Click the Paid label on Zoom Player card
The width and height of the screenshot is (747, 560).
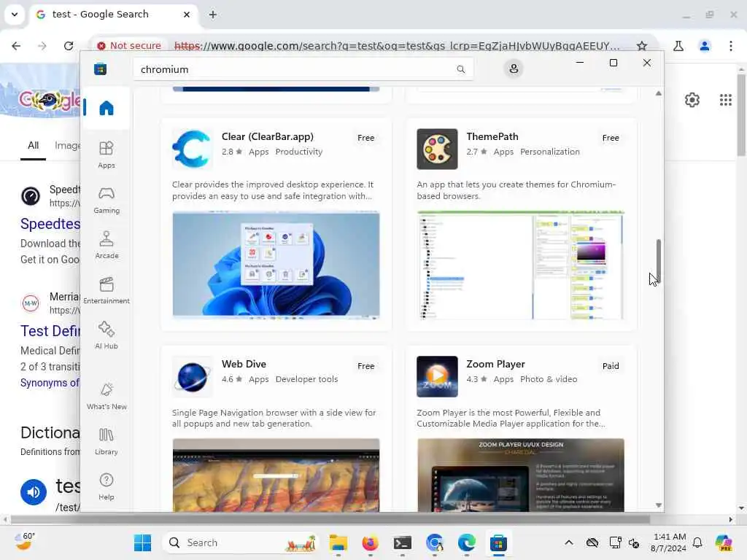[611, 366]
